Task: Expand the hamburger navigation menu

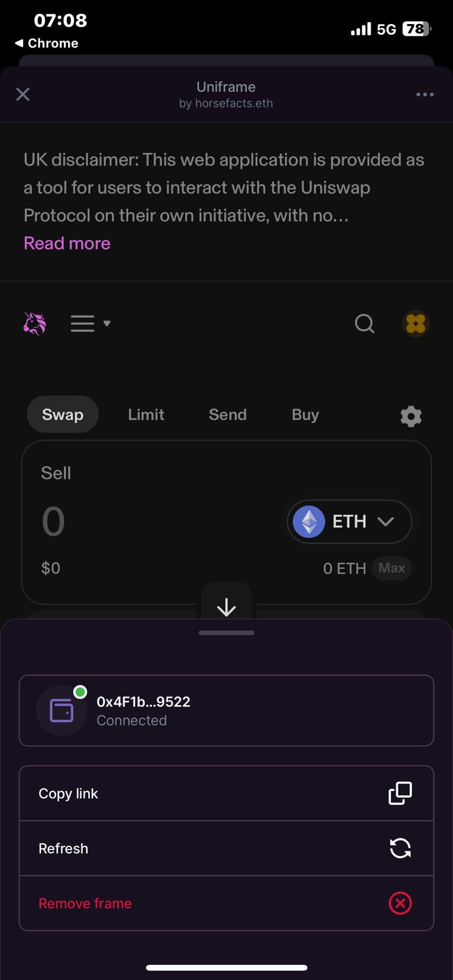Action: point(90,323)
